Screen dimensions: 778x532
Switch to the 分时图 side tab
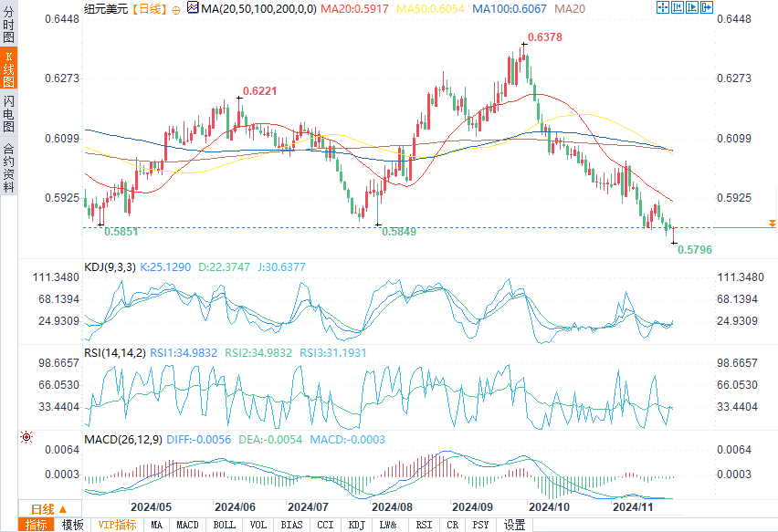point(8,25)
